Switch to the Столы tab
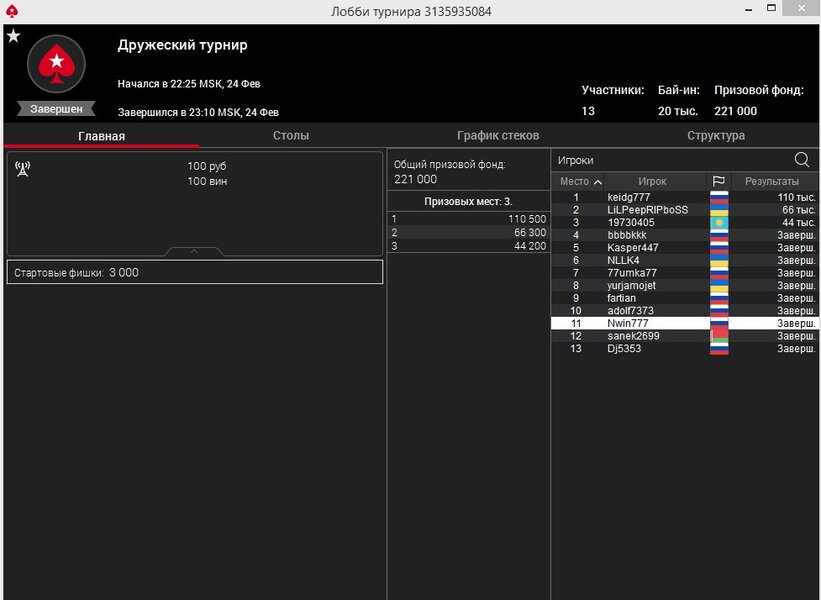The width and height of the screenshot is (821, 600). point(291,135)
